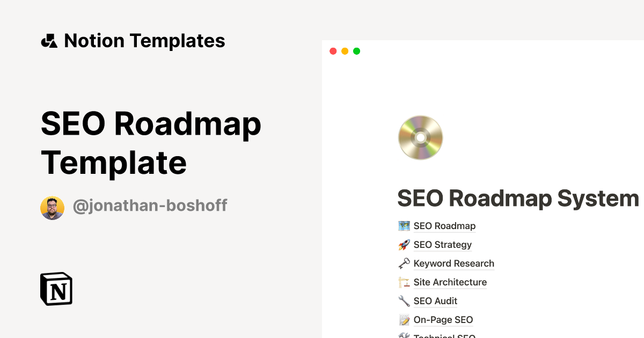The image size is (644, 338).
Task: Open the @jonathan-boshoff creator profile
Action: [x=150, y=205]
